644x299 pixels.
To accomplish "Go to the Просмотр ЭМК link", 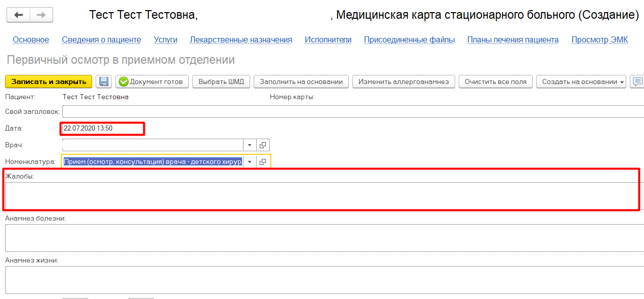I will coord(599,40).
